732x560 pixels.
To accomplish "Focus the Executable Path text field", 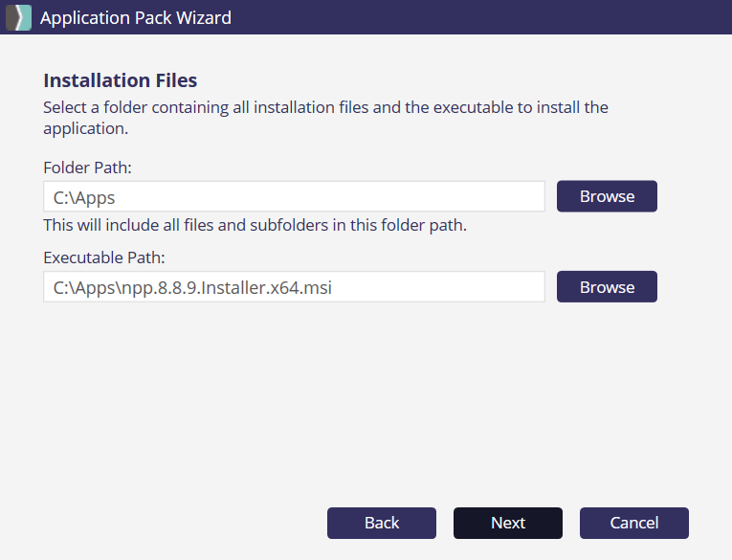I will click(x=294, y=287).
